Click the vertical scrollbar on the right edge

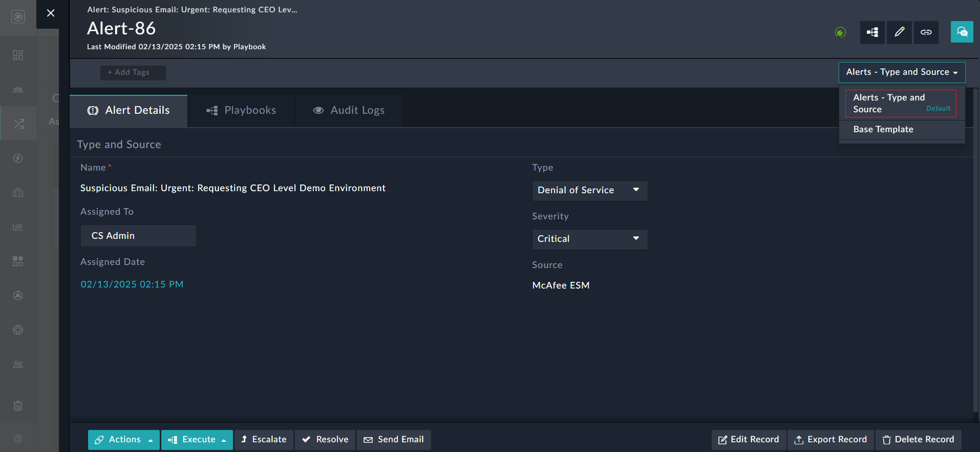(975, 251)
